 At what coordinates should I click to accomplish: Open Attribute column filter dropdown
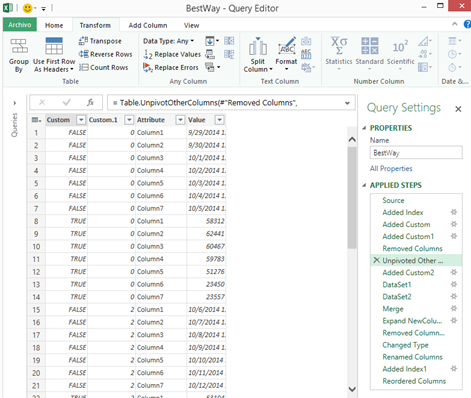180,120
